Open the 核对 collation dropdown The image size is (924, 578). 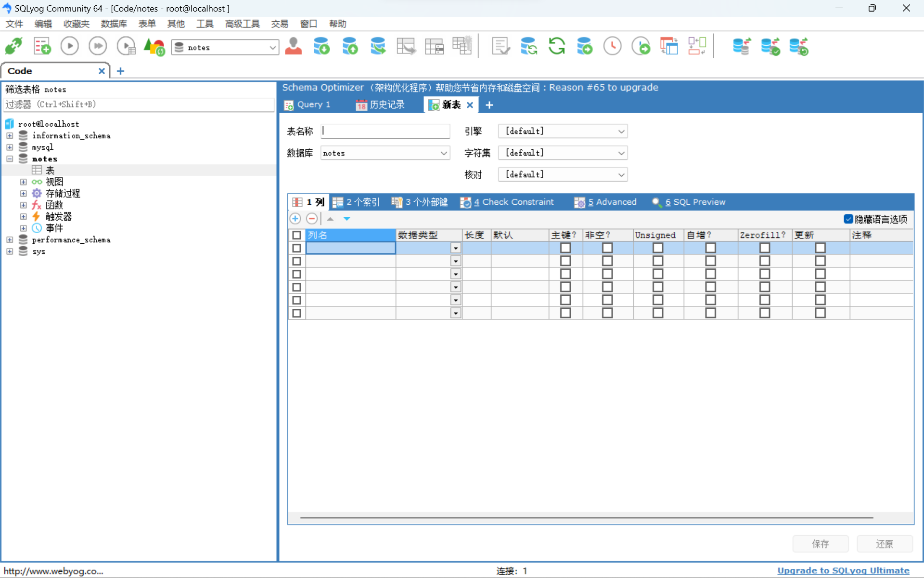pos(563,174)
